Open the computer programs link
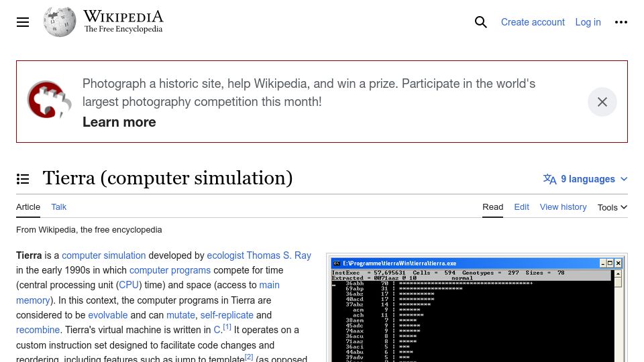644x362 pixels. (x=170, y=270)
